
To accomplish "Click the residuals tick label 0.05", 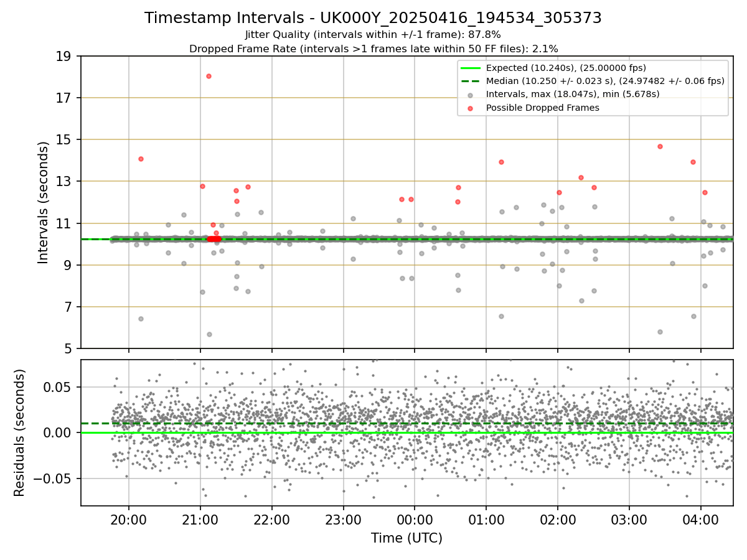I will coord(58,386).
